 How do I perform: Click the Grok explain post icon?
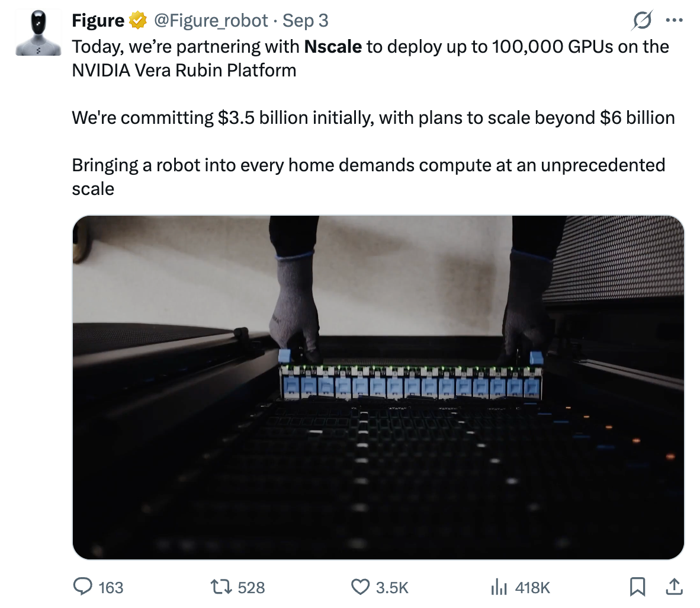(642, 20)
